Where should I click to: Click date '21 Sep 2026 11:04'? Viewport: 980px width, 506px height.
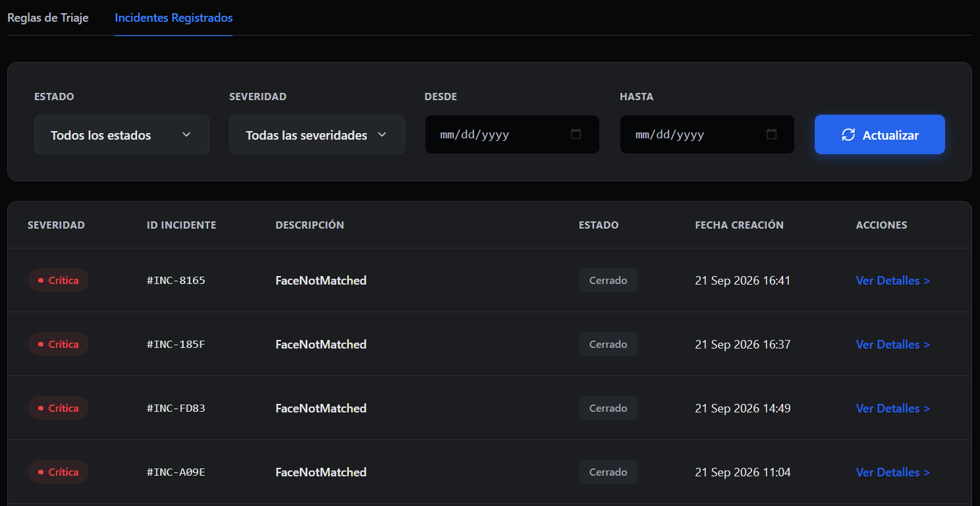tap(743, 472)
